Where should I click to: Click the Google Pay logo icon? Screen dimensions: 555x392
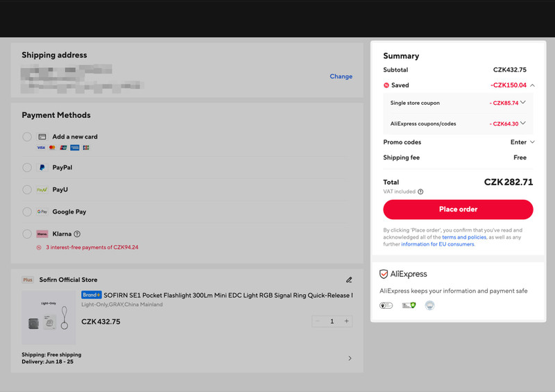[42, 212]
